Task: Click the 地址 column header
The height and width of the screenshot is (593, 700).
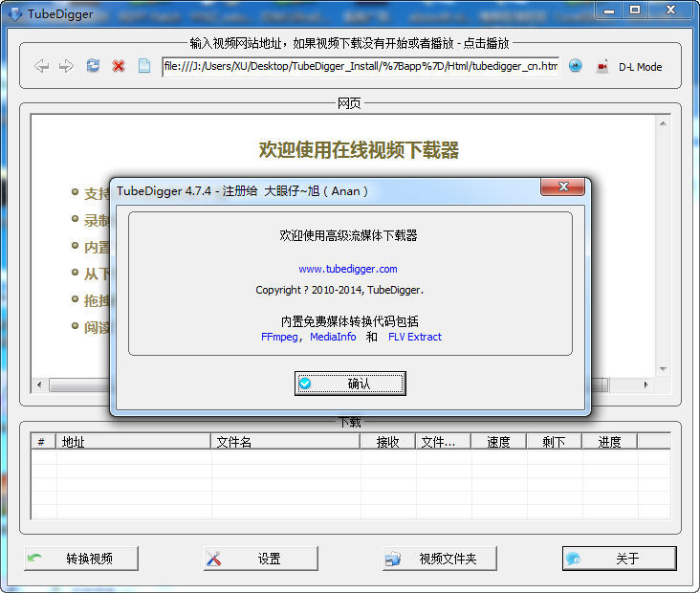Action: pos(133,442)
